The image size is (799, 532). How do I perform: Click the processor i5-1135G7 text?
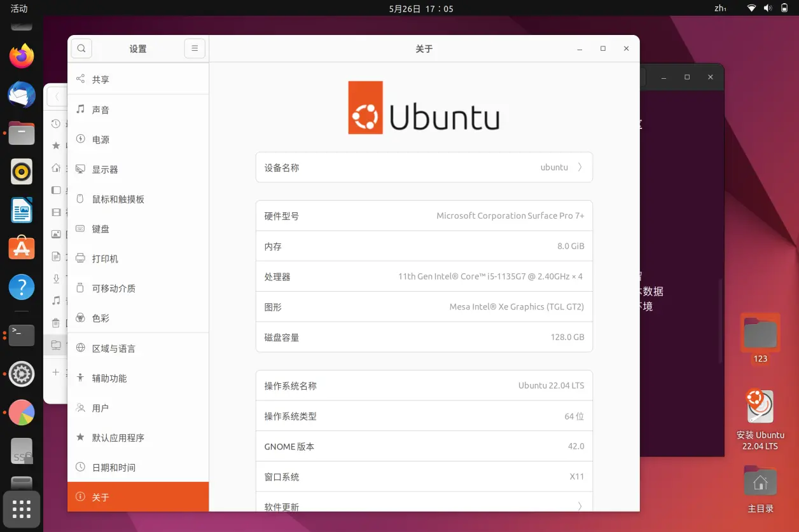click(490, 277)
